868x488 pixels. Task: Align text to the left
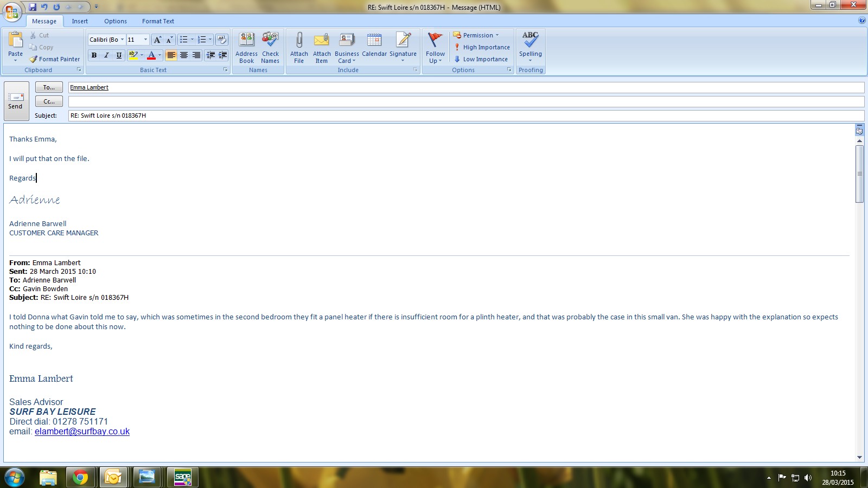171,55
